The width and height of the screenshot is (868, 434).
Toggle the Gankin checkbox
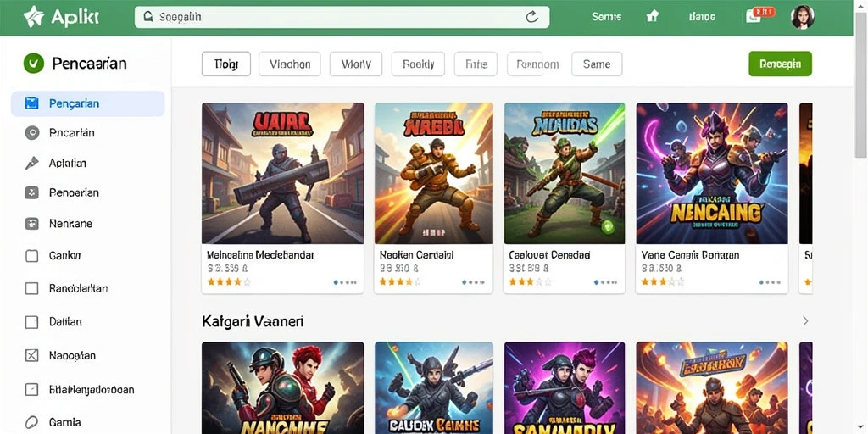(x=32, y=256)
